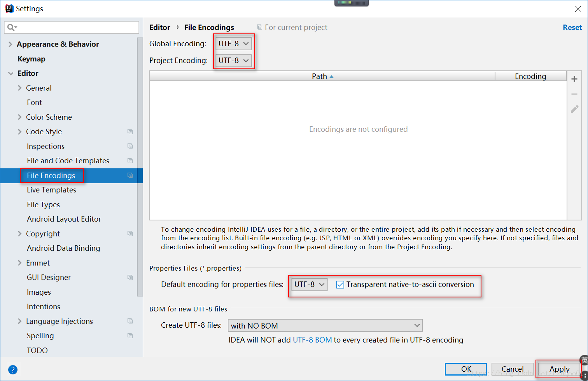Open the Create UTF-8 files BOM dropdown

[x=325, y=325]
